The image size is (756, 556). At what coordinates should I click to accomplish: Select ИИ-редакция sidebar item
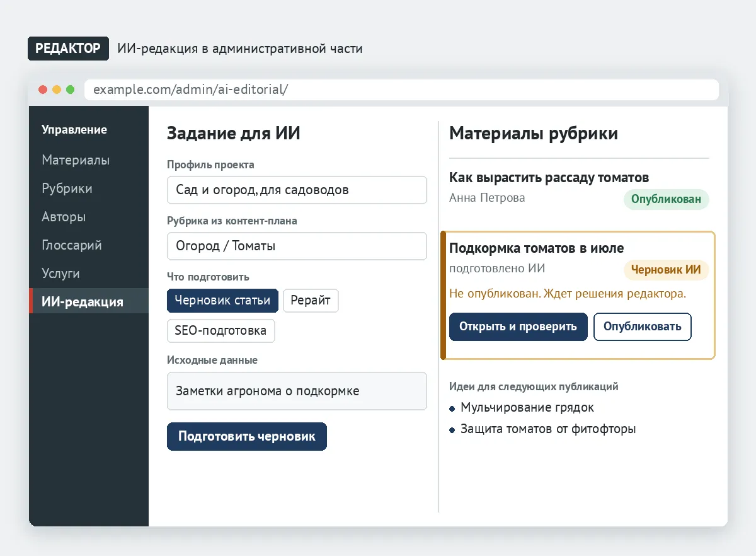[88, 301]
